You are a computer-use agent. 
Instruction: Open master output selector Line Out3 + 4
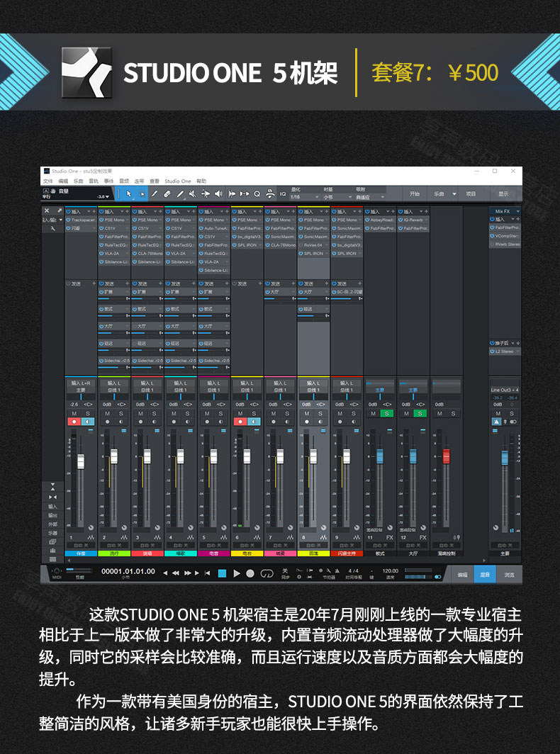pyautogui.click(x=505, y=390)
